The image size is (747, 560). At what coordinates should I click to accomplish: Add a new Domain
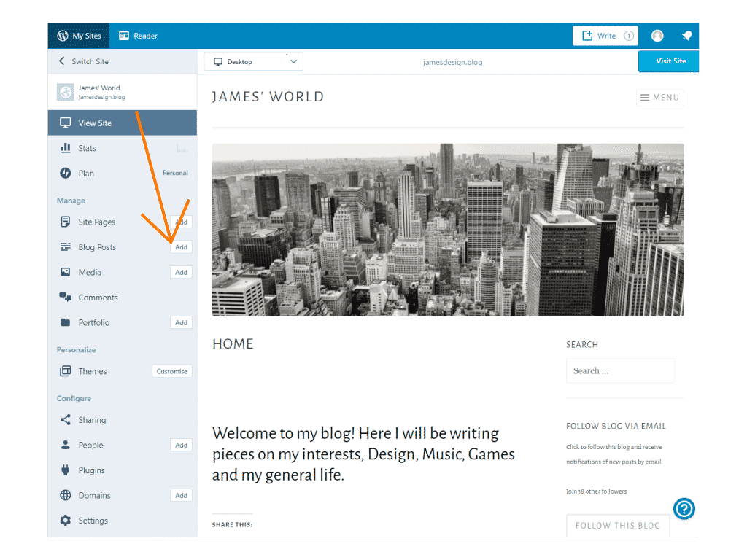(x=181, y=495)
